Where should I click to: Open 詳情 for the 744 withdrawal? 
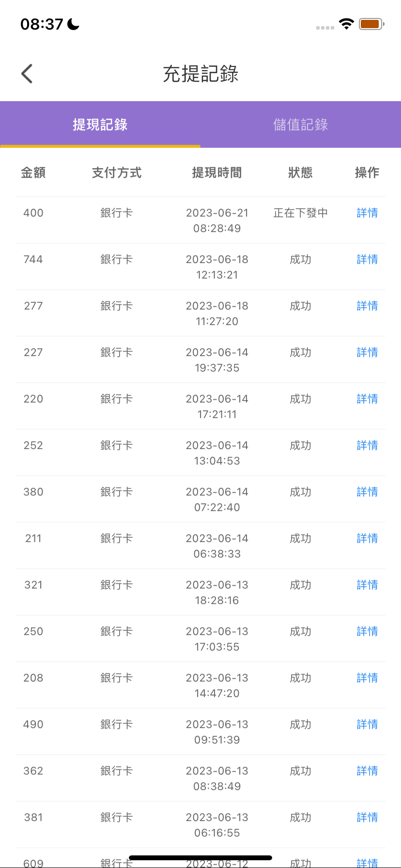point(367,259)
